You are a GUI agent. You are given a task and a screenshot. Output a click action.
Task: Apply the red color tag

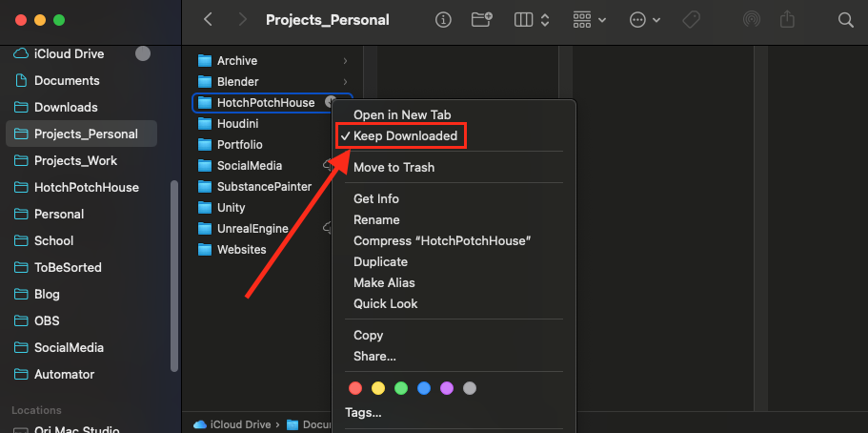(x=355, y=388)
